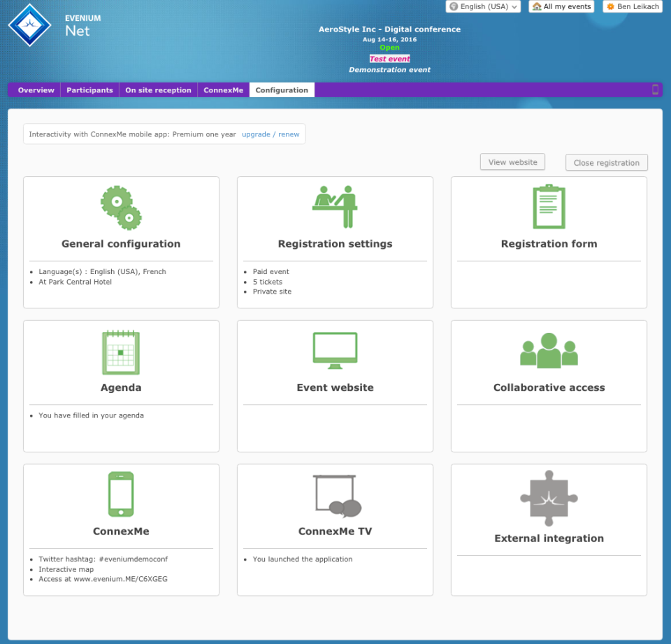The width and height of the screenshot is (671, 644).
Task: Open the General configuration gears icon
Action: tap(120, 206)
